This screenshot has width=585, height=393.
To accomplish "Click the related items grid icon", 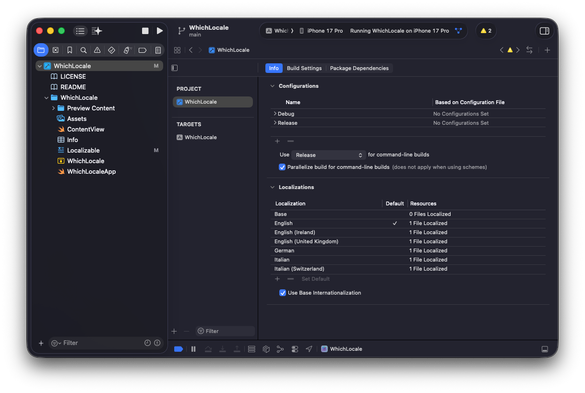I will point(177,50).
